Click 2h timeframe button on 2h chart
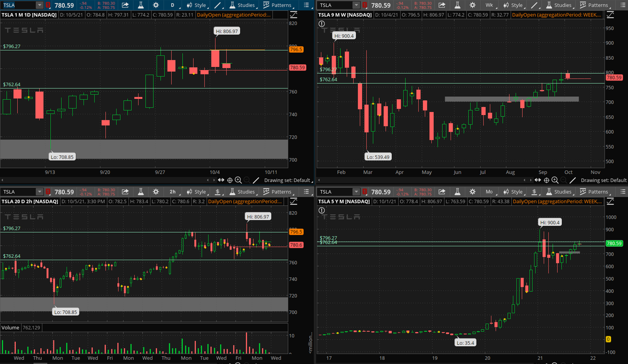Image resolution: width=628 pixels, height=364 pixels. [x=172, y=192]
